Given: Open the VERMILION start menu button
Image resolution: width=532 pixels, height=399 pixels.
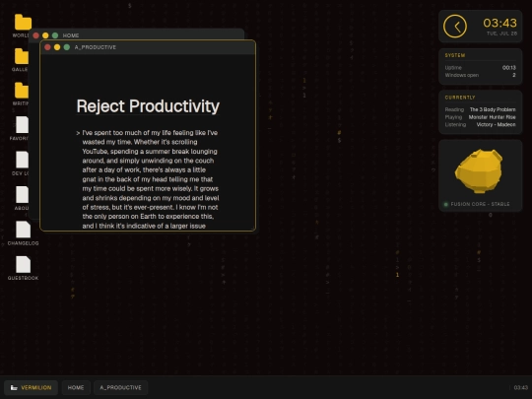Looking at the screenshot, I should (31, 387).
